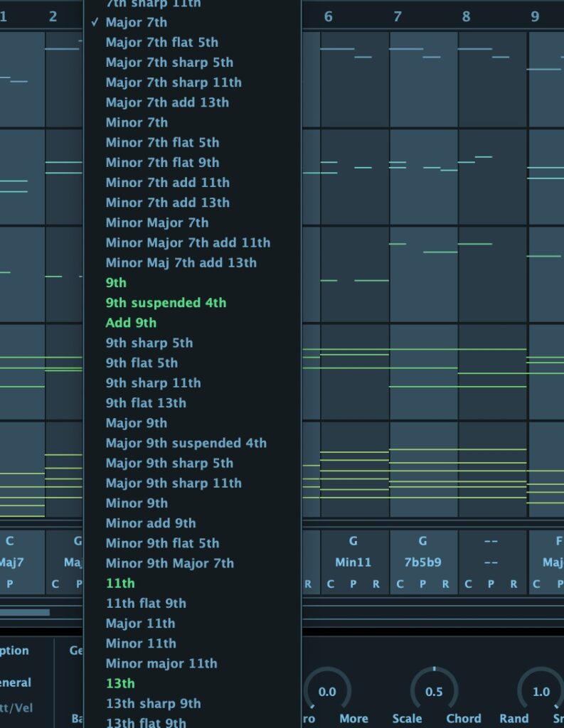
Task: Click the Scale/Chord knob showing 0.5
Action: [434, 692]
